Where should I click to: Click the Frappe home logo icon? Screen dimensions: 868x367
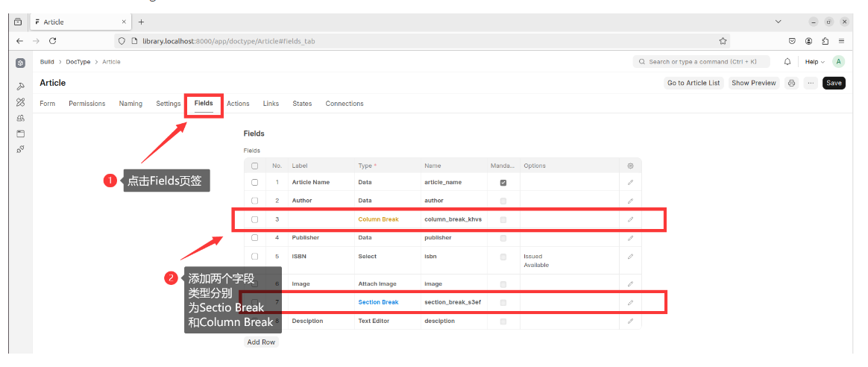pos(20,63)
